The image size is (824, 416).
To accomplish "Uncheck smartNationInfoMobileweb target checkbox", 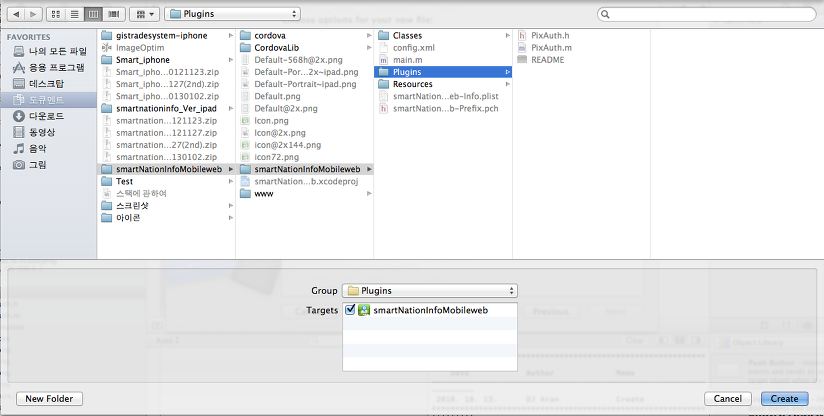I will [350, 310].
